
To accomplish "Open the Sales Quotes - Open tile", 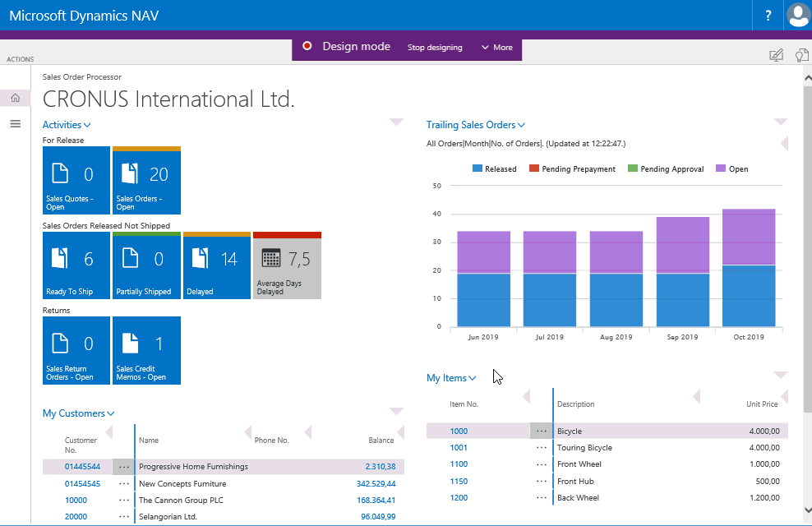I will (76, 181).
